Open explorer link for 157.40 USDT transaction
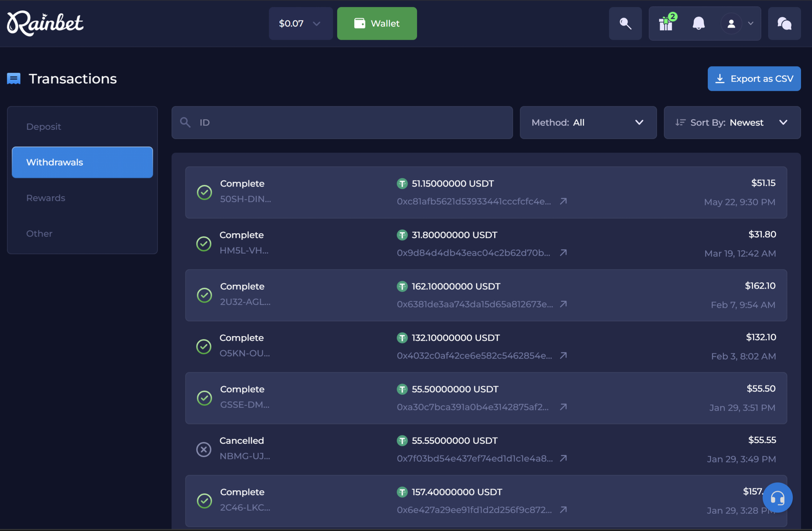This screenshot has width=812, height=531. point(563,510)
